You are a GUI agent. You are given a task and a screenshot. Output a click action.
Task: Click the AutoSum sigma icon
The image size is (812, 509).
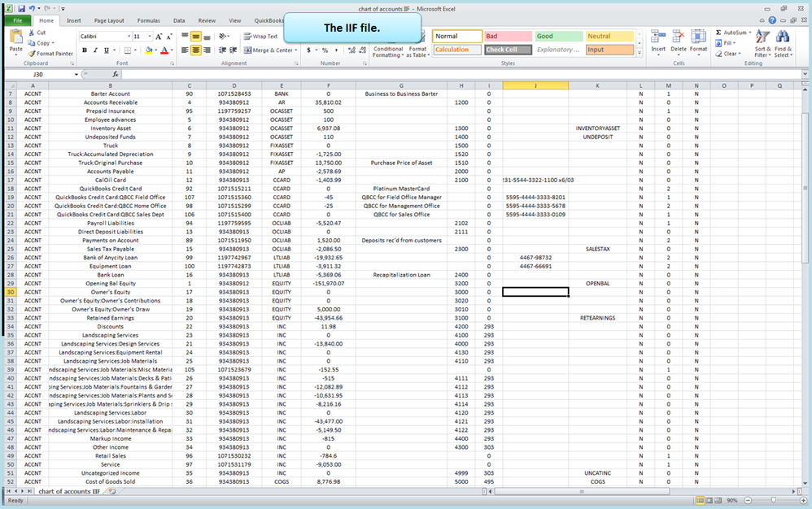coord(718,32)
